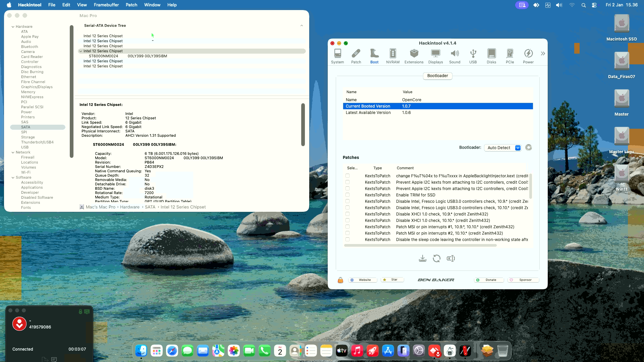Open the PCIe section in Hackintool

coord(510,56)
